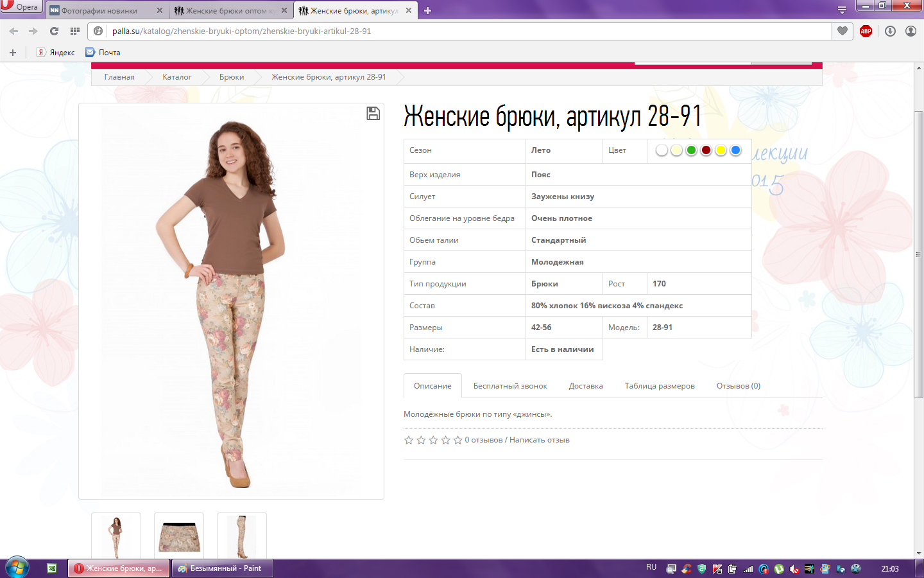This screenshot has height=578, width=924.
Task: Open the tab list menu in title bar
Action: tap(842, 10)
